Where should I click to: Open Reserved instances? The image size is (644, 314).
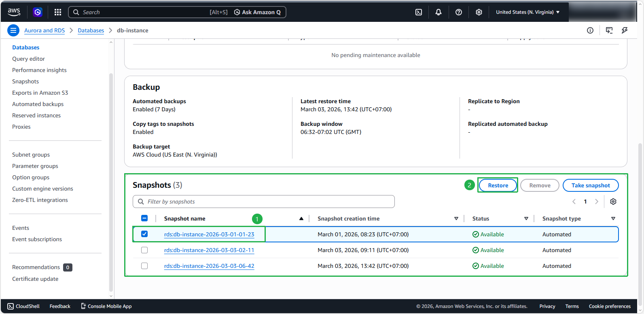[x=36, y=115]
